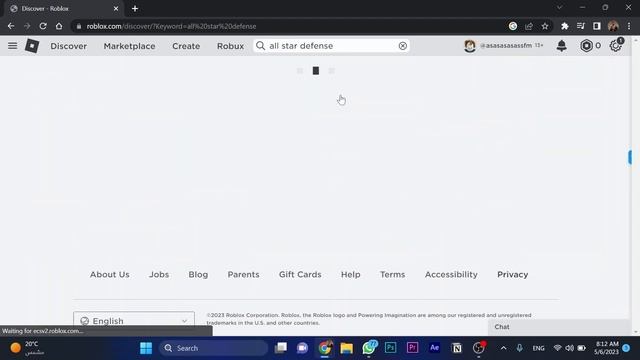Image resolution: width=640 pixels, height=360 pixels.
Task: Open the Robux page
Action: 230,46
